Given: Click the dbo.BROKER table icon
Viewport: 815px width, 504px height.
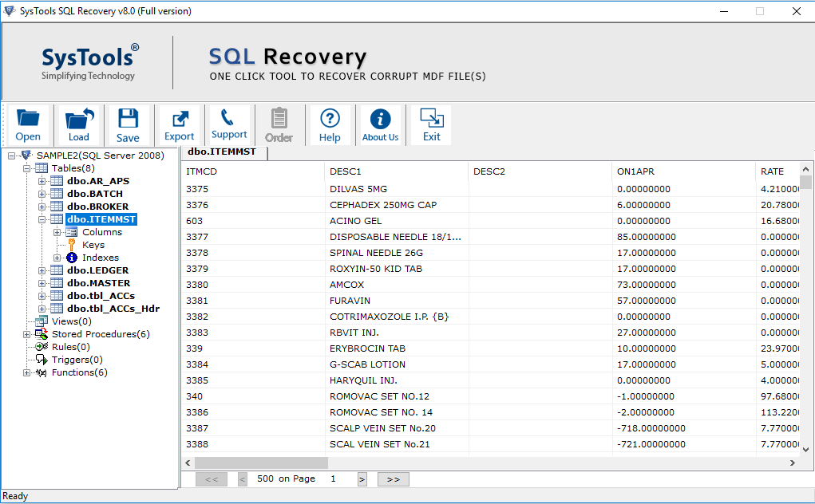Looking at the screenshot, I should (x=57, y=207).
